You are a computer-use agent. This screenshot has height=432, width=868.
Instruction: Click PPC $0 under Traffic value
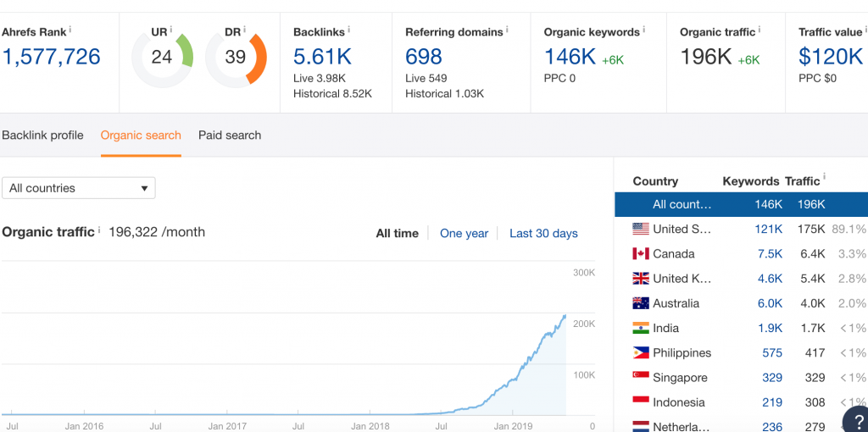tap(818, 78)
